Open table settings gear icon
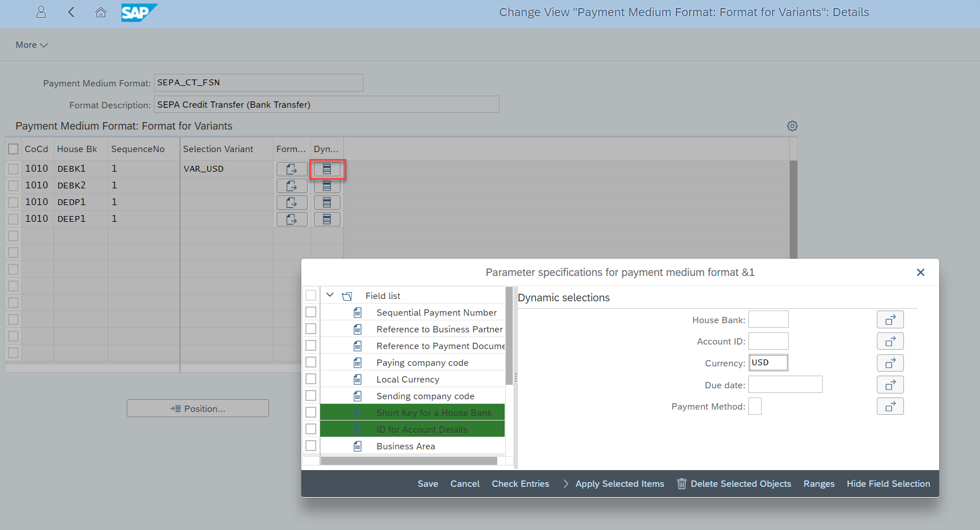980x530 pixels. [x=792, y=126]
